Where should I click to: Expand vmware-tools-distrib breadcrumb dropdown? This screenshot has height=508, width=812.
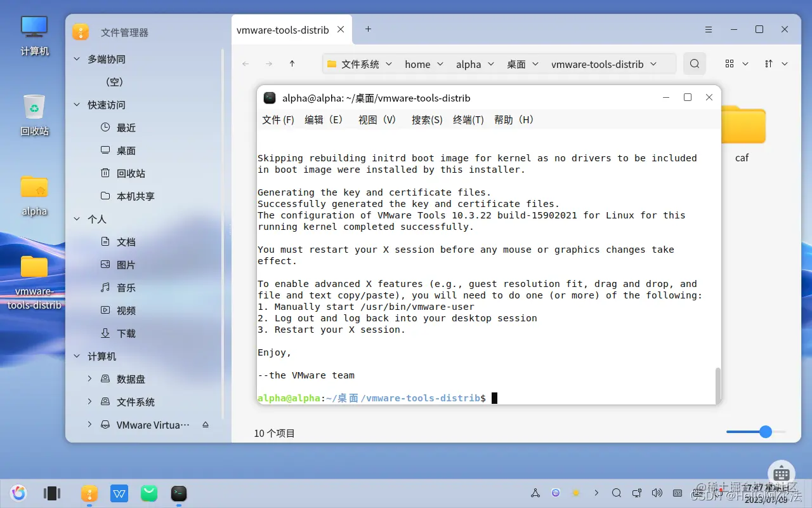653,63
